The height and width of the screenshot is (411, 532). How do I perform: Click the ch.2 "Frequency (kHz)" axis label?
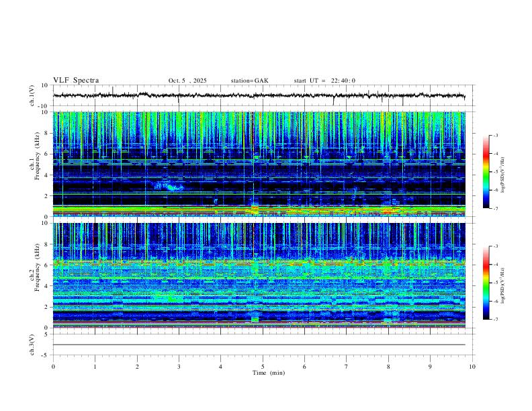tap(37, 267)
